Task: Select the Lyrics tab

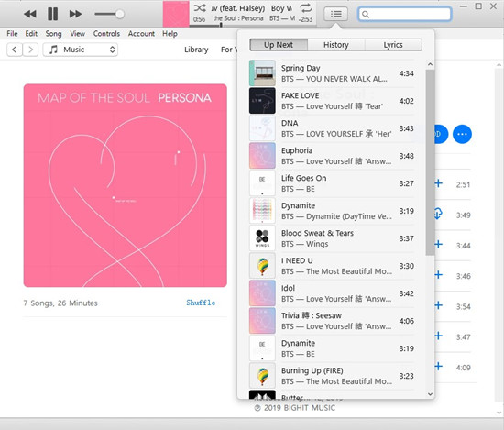Action: pyautogui.click(x=393, y=45)
